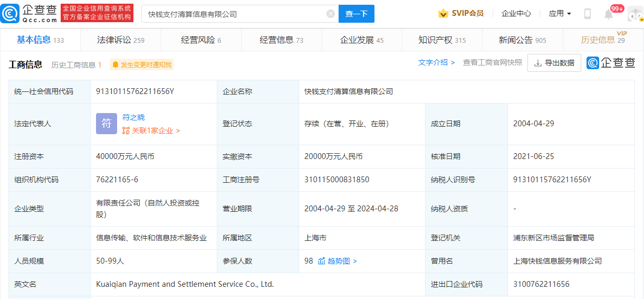Expand the 应用 dropdown menu
This screenshot has height=299, width=644.
tap(560, 13)
